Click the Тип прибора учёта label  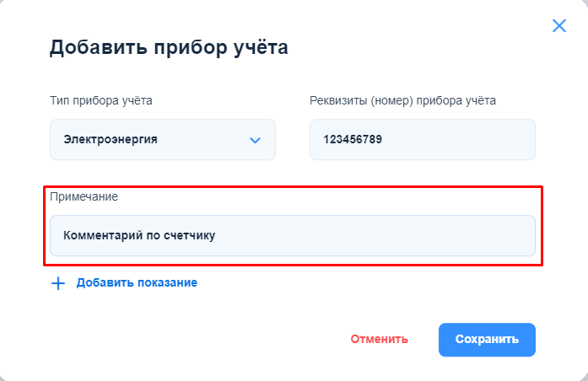pyautogui.click(x=101, y=101)
